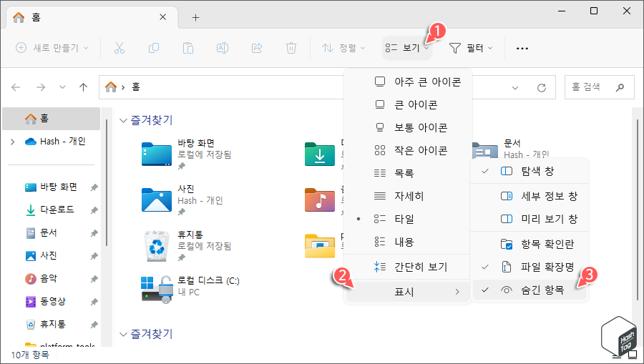Screen dimensions: 644x364
Task: Choose 보통 아이콘 medium icons
Action: click(407, 127)
